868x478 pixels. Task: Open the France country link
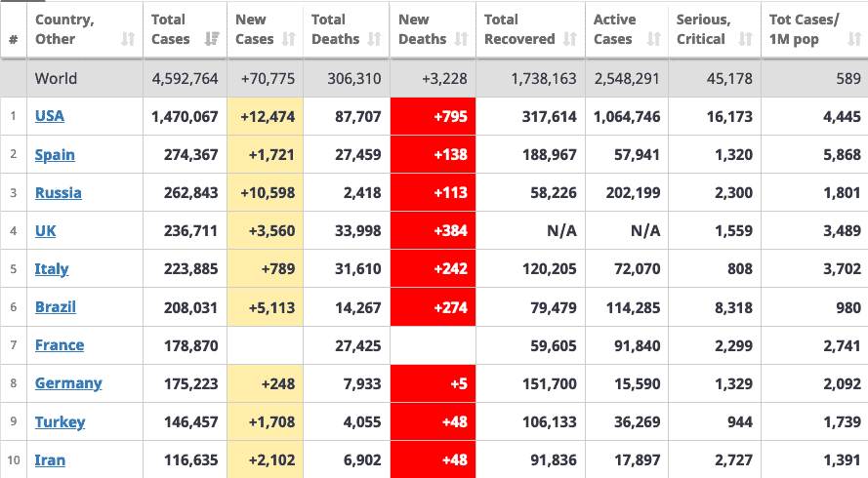pos(60,345)
